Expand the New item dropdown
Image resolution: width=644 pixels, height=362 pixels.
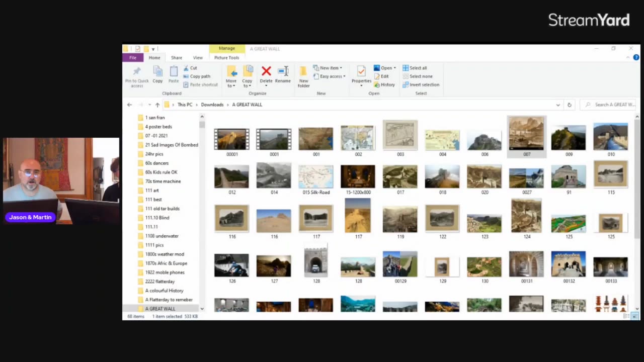coord(328,68)
